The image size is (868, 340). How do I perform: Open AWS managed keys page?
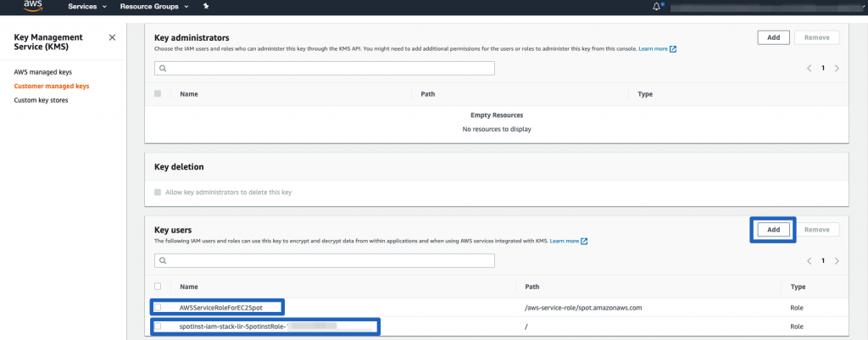coord(41,72)
